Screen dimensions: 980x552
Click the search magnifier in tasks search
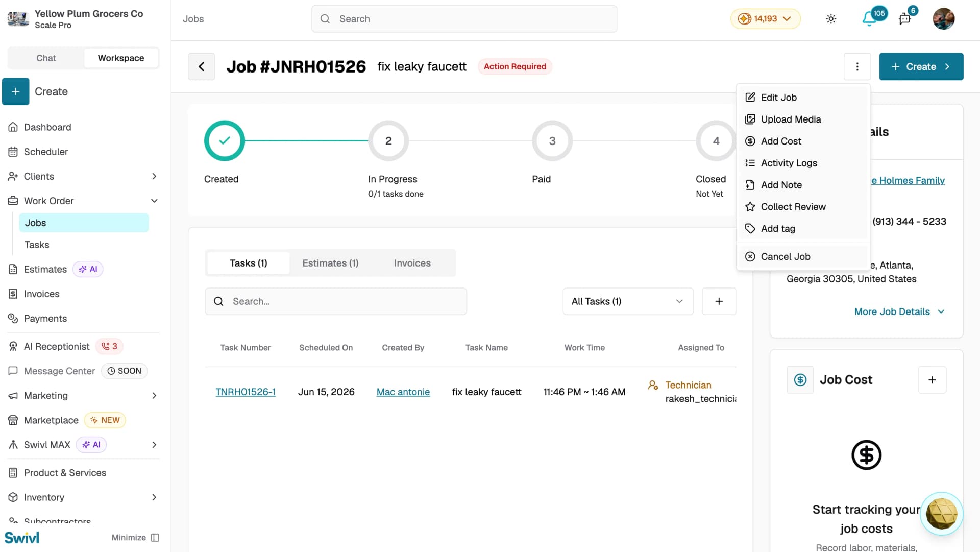[x=218, y=301]
